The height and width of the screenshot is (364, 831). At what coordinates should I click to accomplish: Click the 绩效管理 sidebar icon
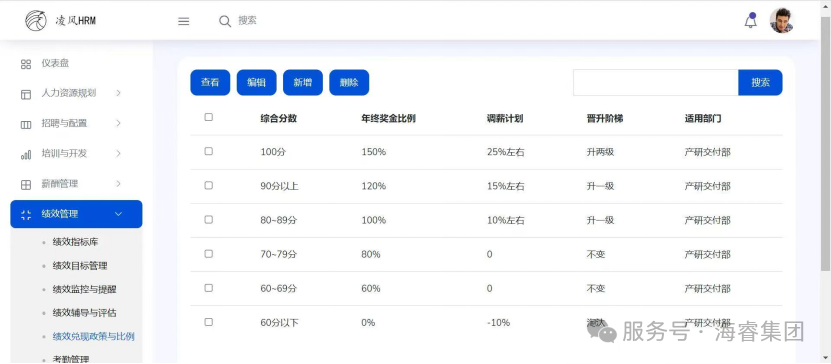(26, 215)
